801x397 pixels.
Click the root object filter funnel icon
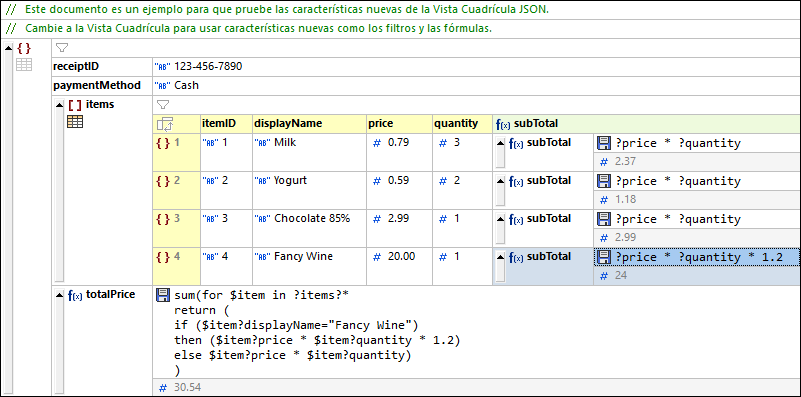(62, 49)
